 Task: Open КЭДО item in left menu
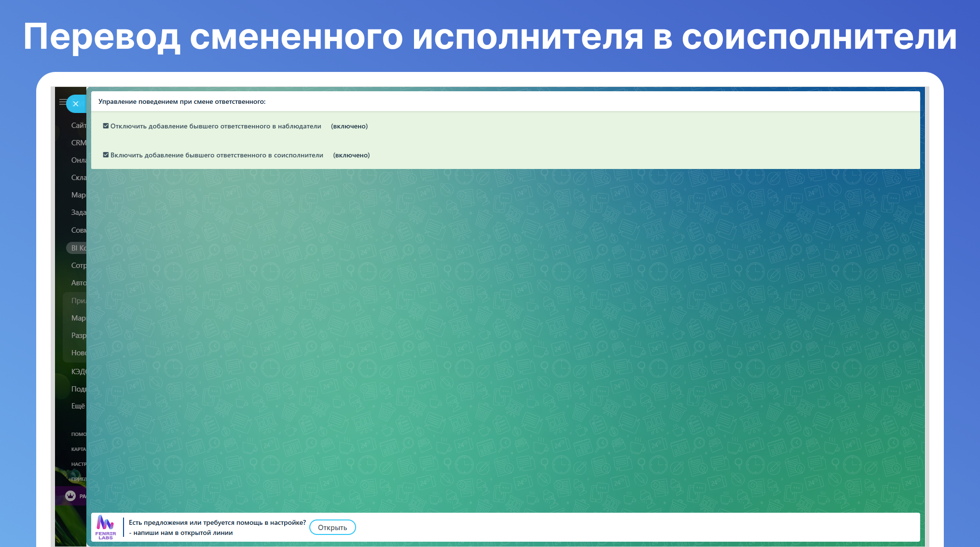point(78,372)
